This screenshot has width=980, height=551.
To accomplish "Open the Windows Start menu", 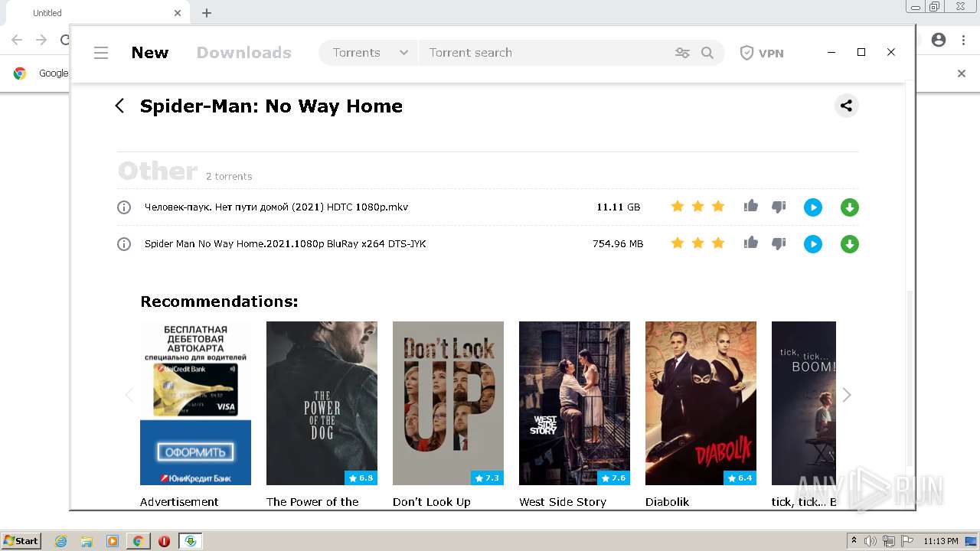I will click(x=21, y=541).
